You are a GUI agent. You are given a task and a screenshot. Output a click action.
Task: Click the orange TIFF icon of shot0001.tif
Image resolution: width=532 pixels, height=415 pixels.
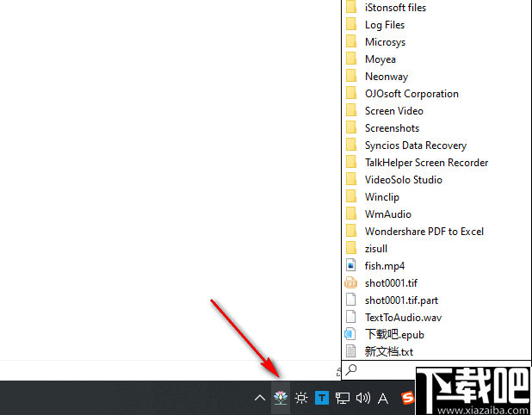click(351, 282)
